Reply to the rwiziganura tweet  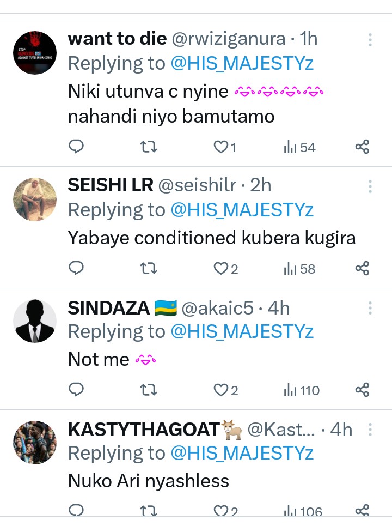click(x=77, y=147)
